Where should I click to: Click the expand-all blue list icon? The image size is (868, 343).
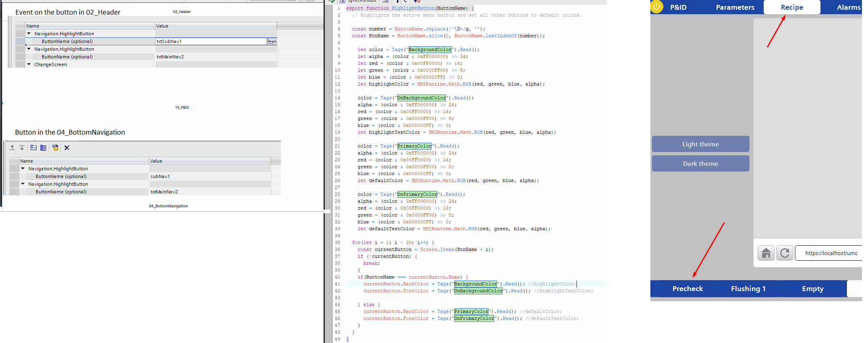click(x=43, y=148)
